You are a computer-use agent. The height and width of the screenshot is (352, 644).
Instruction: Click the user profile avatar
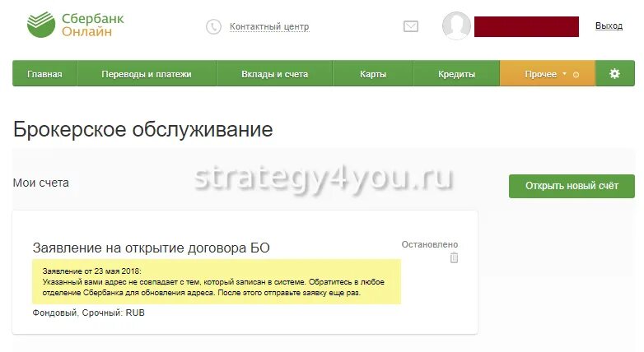click(456, 25)
